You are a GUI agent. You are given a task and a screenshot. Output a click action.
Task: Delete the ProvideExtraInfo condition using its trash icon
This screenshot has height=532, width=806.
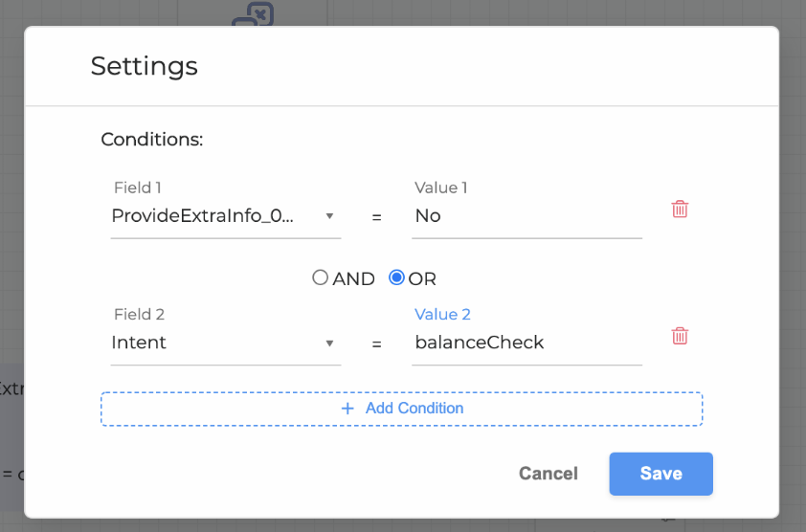[680, 210]
